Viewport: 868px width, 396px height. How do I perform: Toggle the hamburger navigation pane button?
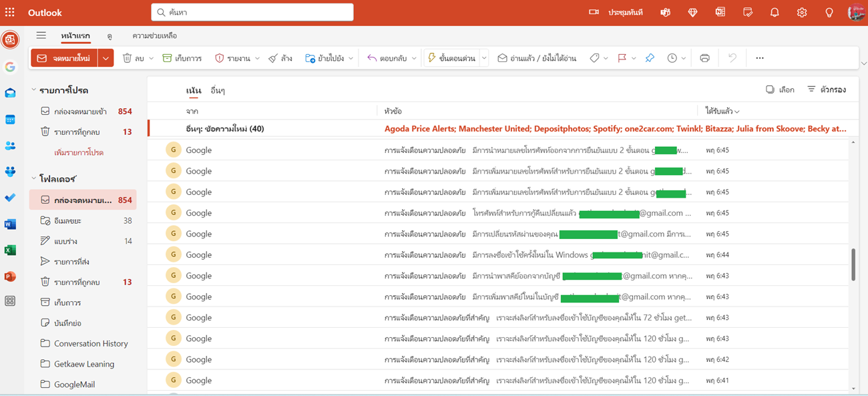point(41,35)
